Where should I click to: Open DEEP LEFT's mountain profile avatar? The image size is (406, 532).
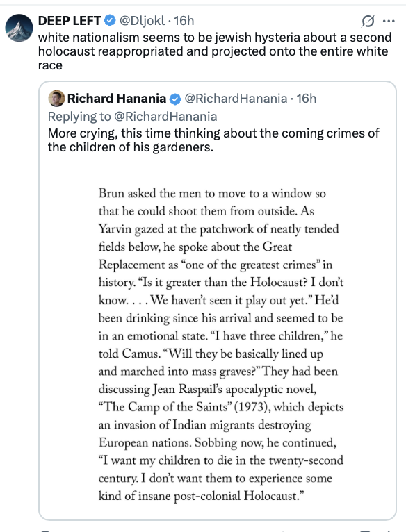coord(19,28)
